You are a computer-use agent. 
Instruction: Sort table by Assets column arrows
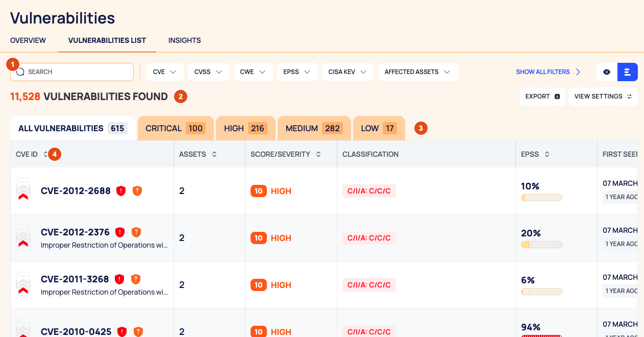(x=214, y=154)
